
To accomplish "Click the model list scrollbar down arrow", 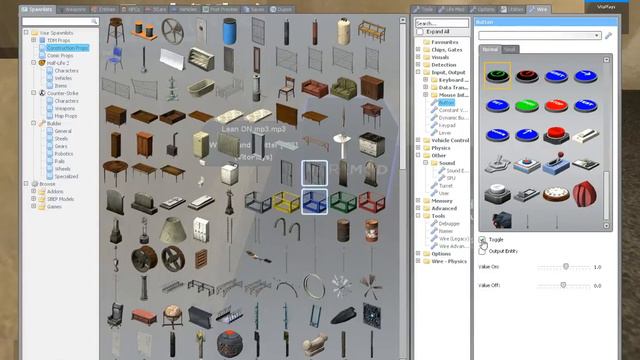I will point(606,226).
